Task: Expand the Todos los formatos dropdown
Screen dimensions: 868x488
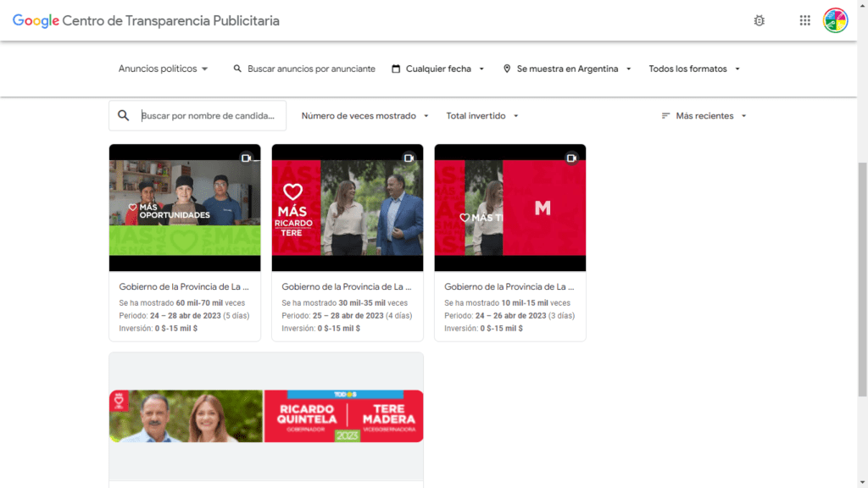Action: [x=694, y=69]
